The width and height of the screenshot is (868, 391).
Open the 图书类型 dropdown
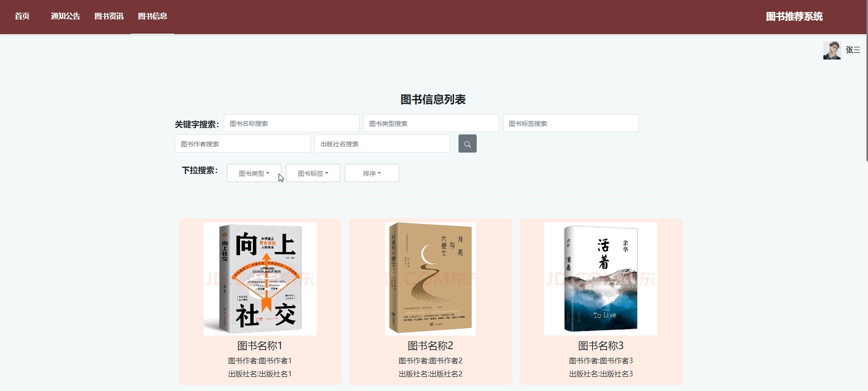[x=254, y=173]
